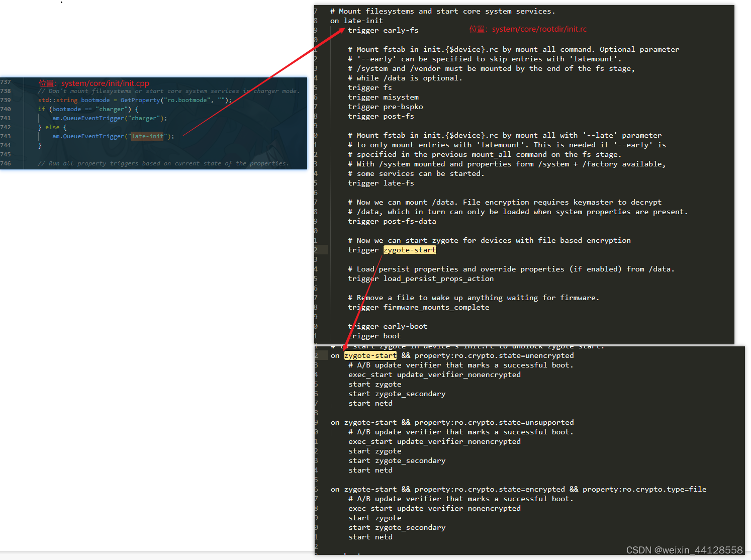Image resolution: width=751 pixels, height=560 pixels.
Task: Click the am.QueueEventTrigger("charger") line
Action: (x=110, y=118)
